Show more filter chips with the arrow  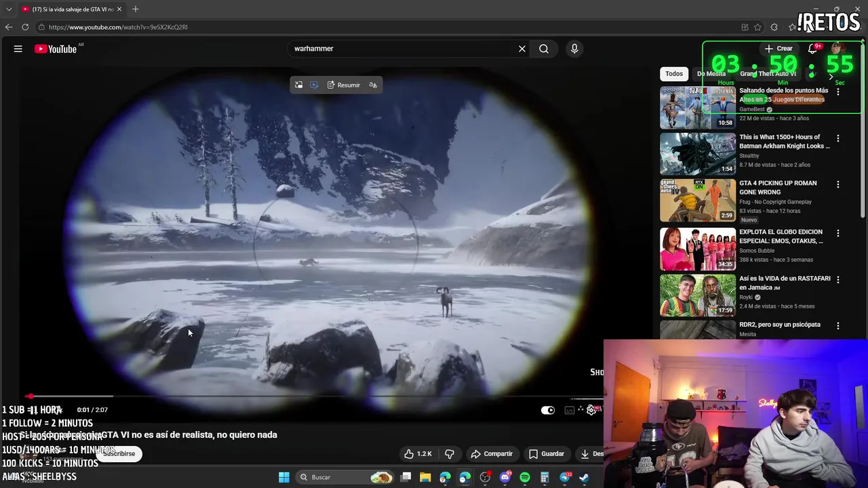click(x=831, y=77)
